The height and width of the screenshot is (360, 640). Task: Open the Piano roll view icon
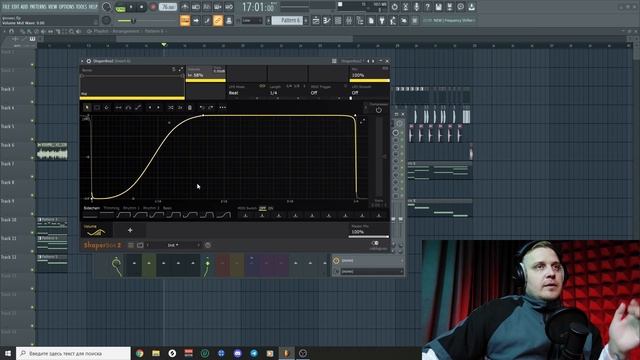coord(327,20)
